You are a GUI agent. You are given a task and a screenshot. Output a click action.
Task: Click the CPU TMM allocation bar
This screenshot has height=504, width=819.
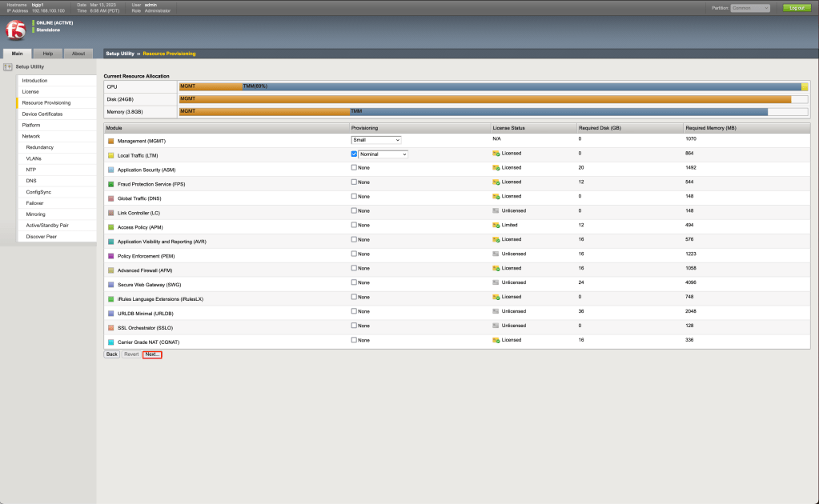pos(520,86)
